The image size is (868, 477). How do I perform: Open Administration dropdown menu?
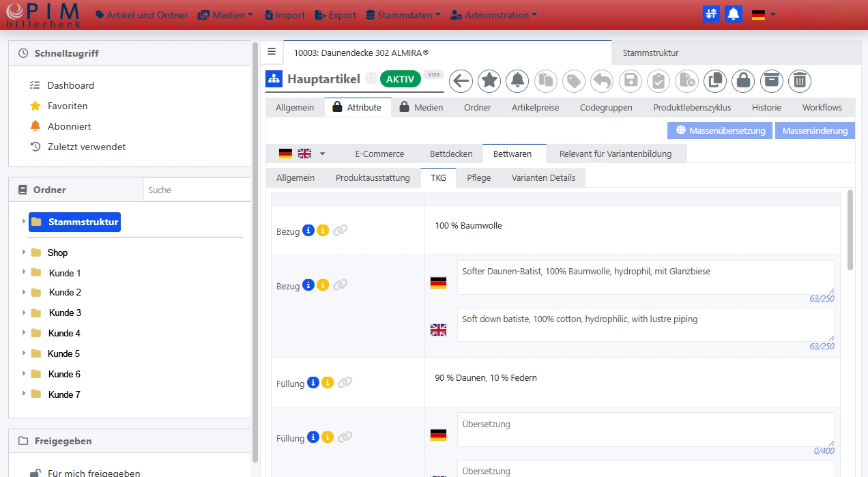tap(493, 15)
